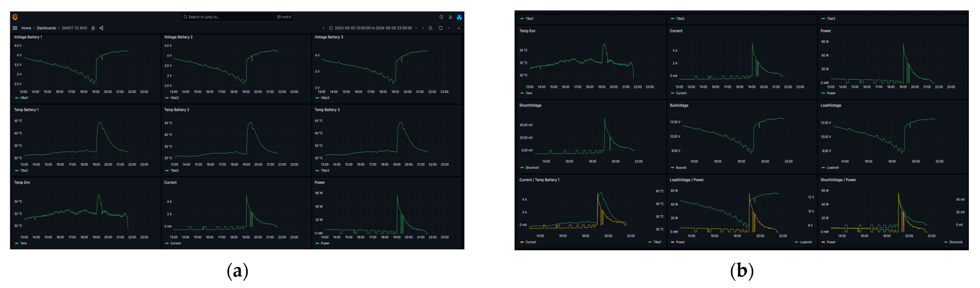This screenshot has width=980, height=288.
Task: Click the zoom out time range icon
Action: click(x=431, y=28)
